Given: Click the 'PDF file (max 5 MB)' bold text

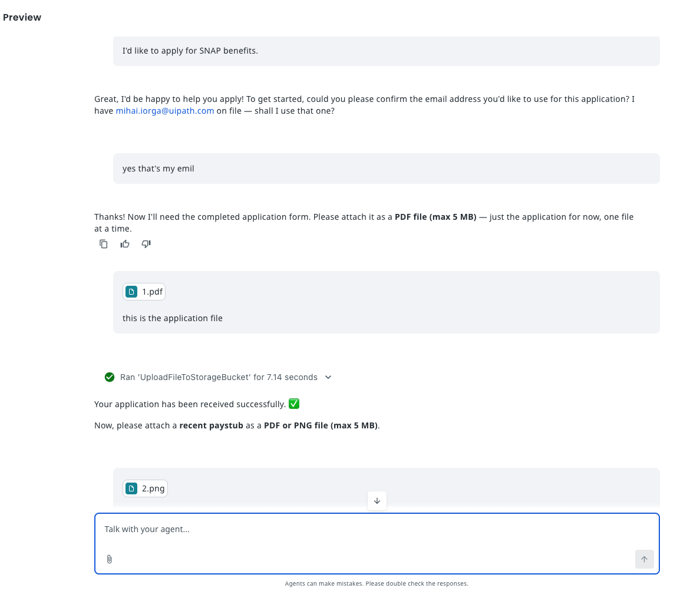Looking at the screenshot, I should pyautogui.click(x=435, y=217).
